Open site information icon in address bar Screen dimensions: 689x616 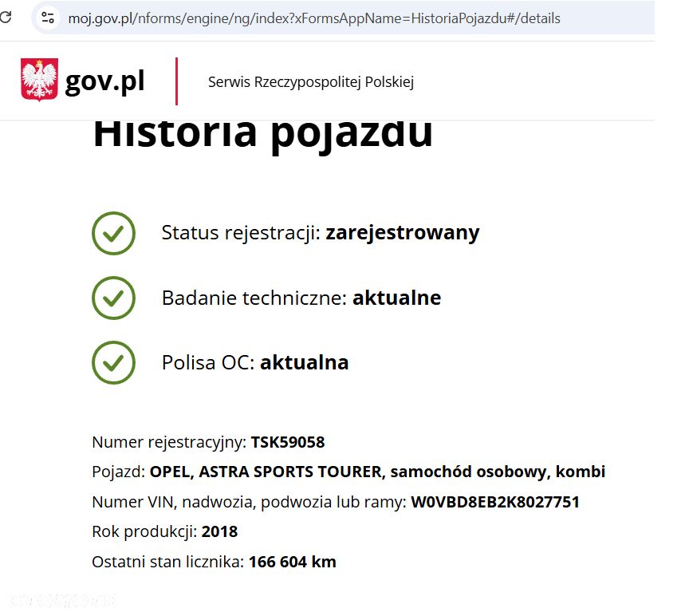[x=48, y=18]
